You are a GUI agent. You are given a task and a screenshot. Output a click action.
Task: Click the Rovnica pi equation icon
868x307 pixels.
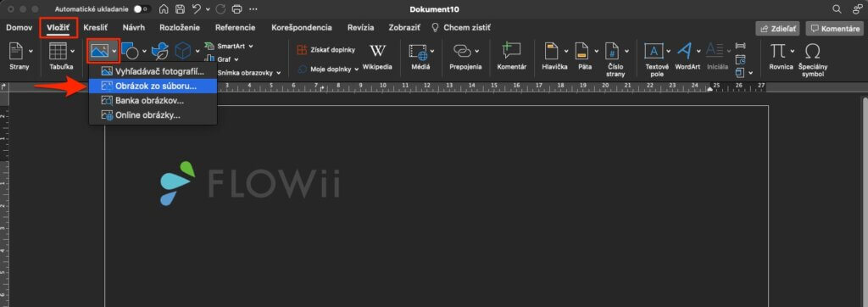tap(778, 51)
